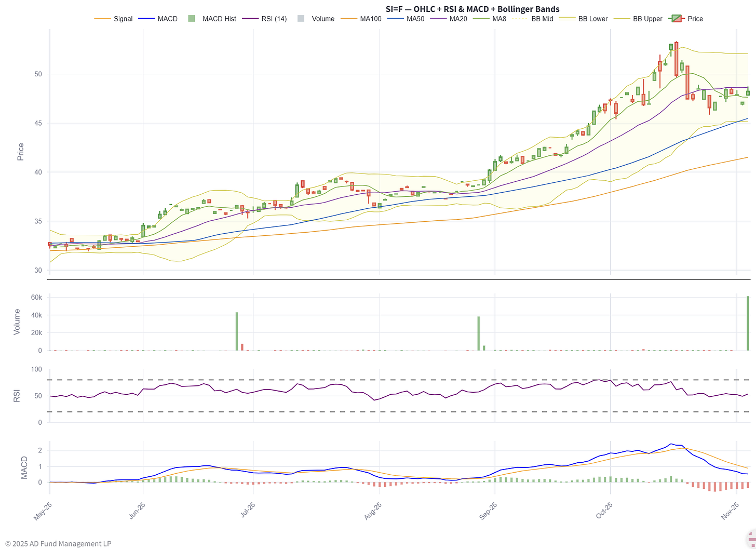This screenshot has height=549, width=756.
Task: Toggle RSI (14) in the legend
Action: pos(264,19)
